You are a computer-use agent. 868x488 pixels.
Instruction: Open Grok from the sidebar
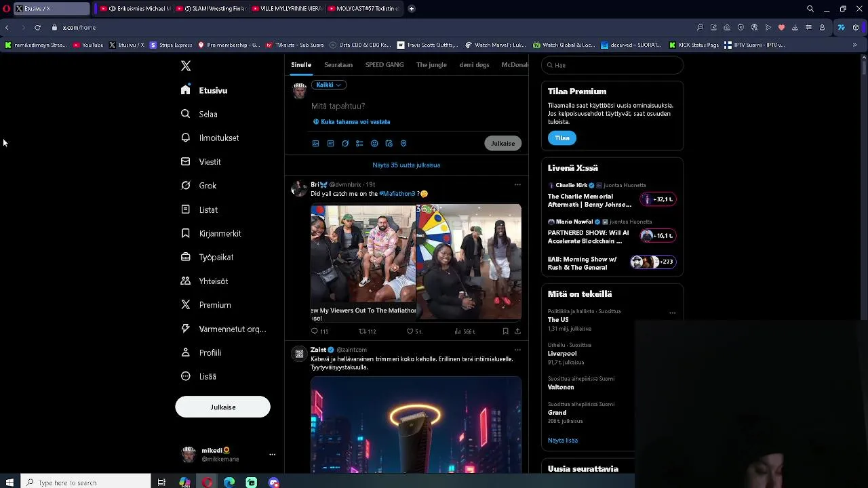(199, 186)
